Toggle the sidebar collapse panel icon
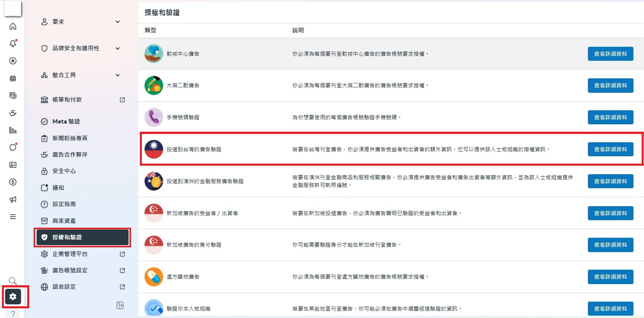This screenshot has width=644, height=318. 120,305
